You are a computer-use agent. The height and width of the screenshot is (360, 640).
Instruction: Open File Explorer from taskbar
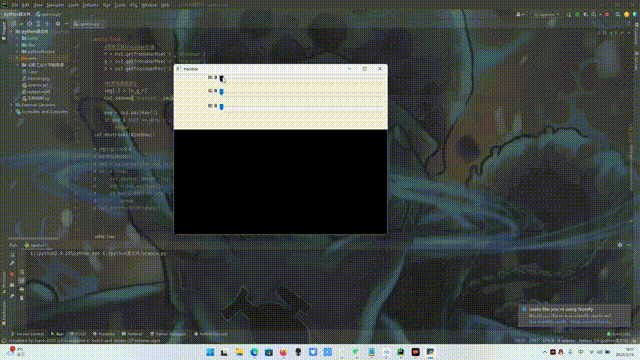240,352
